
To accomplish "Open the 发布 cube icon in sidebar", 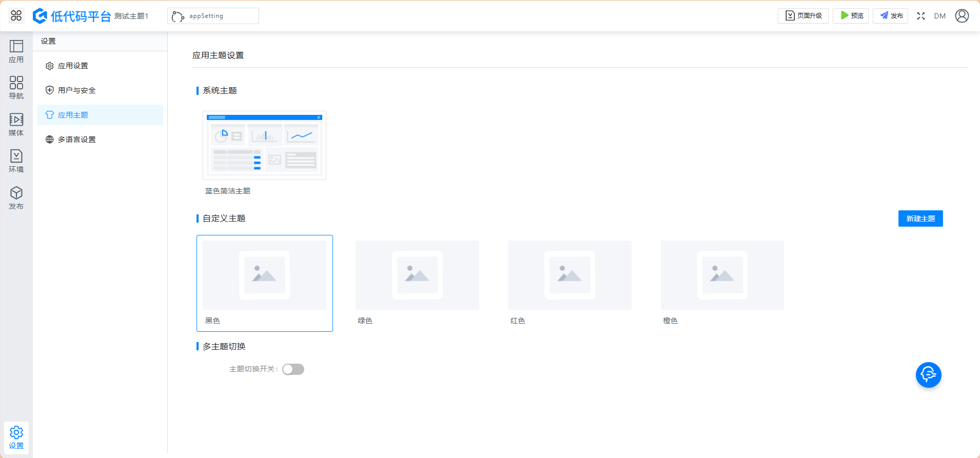I will coord(16,198).
